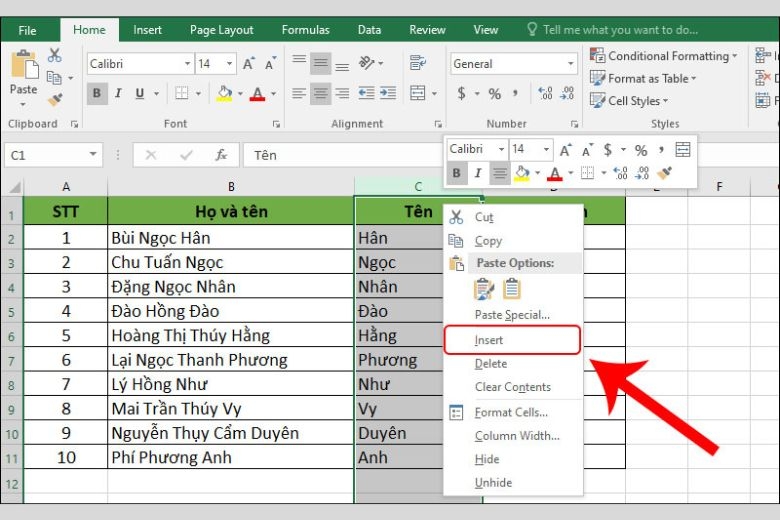The height and width of the screenshot is (520, 780).
Task: Toggle Bold in the mini toolbar
Action: click(x=457, y=173)
